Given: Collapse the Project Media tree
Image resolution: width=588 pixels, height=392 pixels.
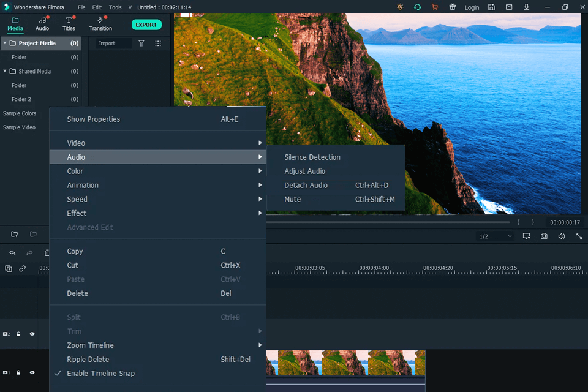Looking at the screenshot, I should pyautogui.click(x=5, y=43).
